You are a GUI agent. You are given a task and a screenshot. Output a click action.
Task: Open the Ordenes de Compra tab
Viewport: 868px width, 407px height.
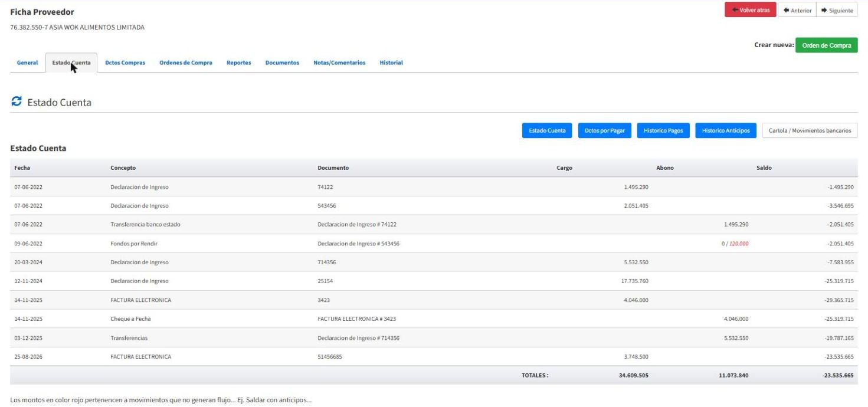tap(186, 63)
